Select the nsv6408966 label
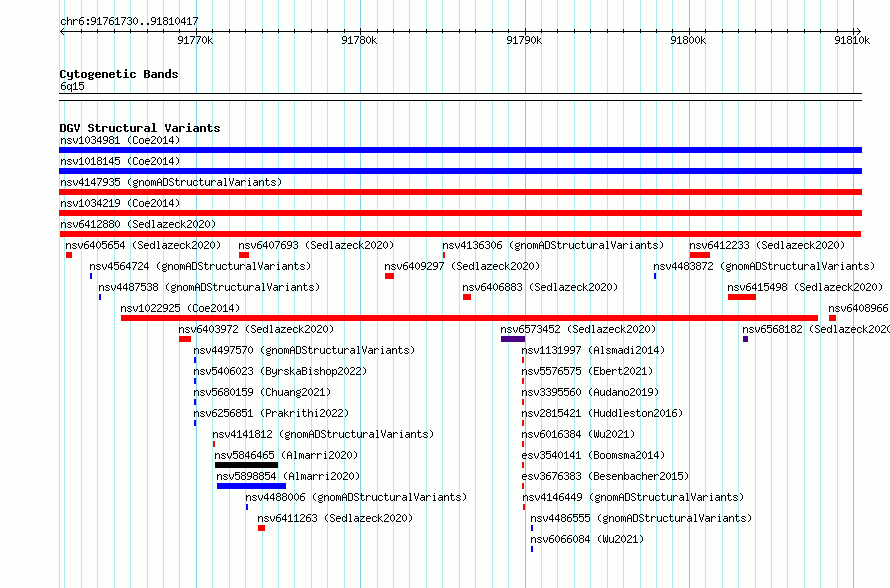Viewport: 890px width, 588px height. click(858, 308)
